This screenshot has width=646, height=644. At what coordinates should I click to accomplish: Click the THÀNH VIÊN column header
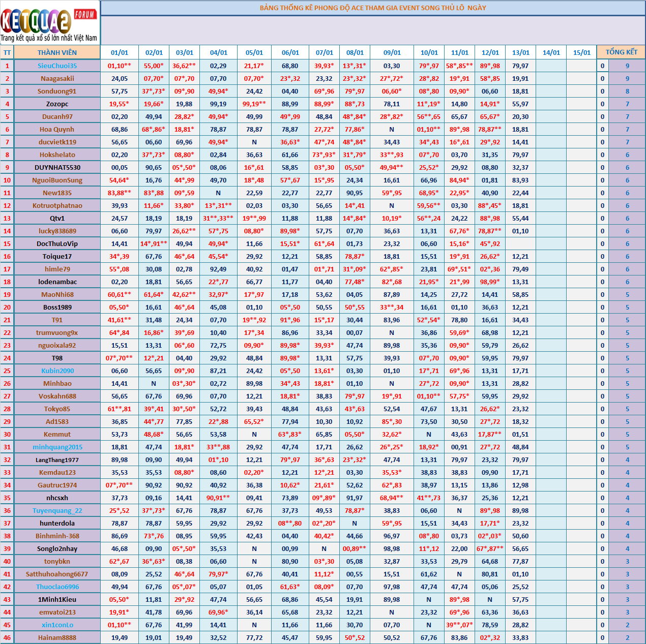point(57,52)
